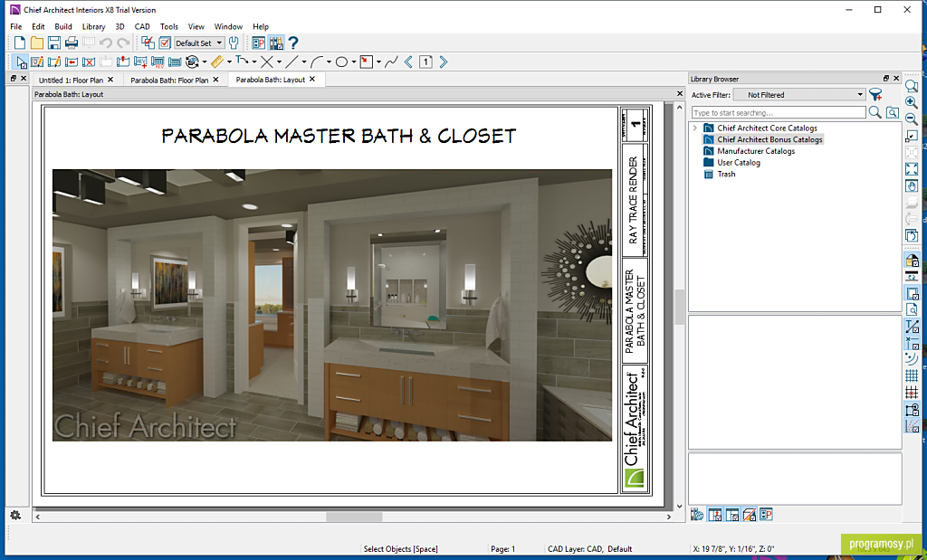Go to previous layout page
Viewport: 927px width, 560px height.
point(408,62)
